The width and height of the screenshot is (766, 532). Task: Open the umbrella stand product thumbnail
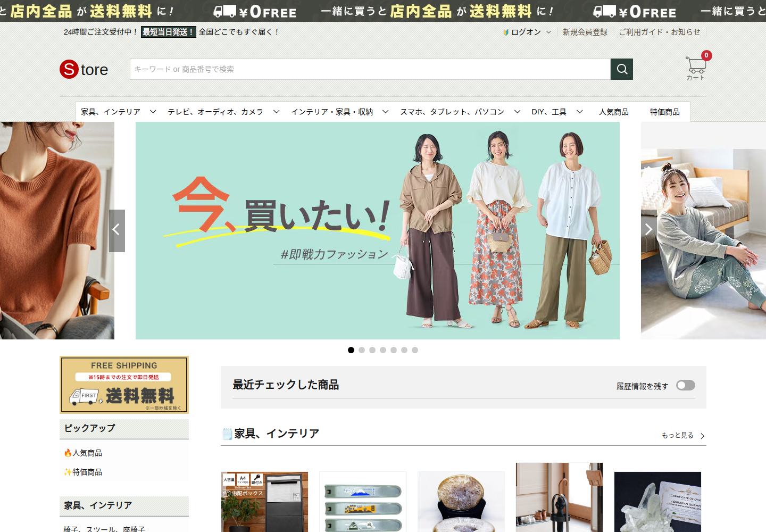tap(560, 497)
